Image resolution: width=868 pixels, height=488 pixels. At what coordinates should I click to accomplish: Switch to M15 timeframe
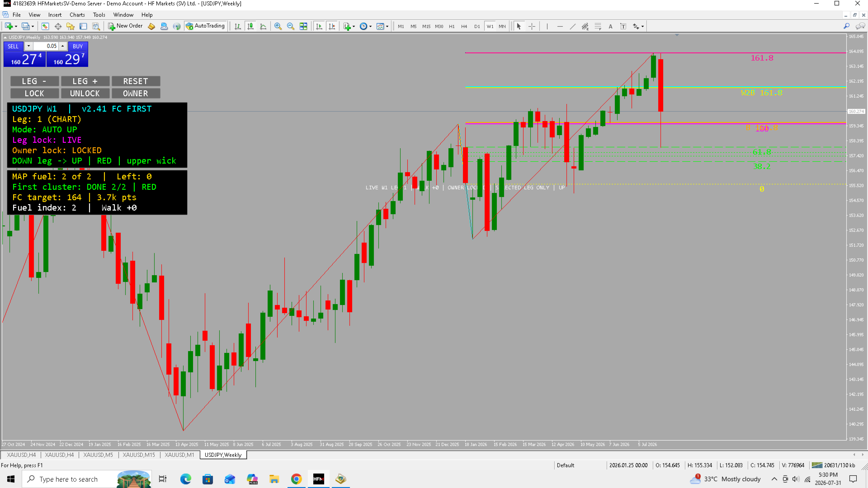(x=426, y=26)
